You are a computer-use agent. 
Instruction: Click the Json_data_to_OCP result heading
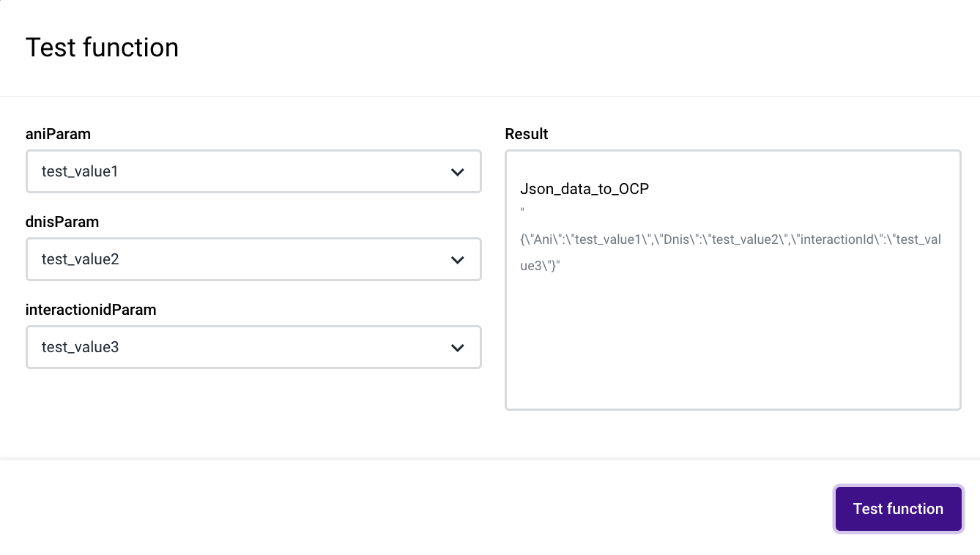[x=584, y=189]
